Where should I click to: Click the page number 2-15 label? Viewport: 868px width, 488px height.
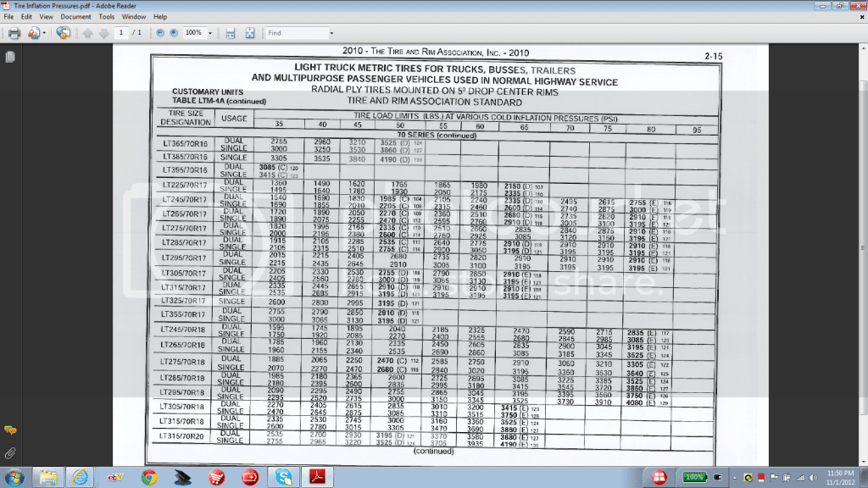[x=714, y=57]
